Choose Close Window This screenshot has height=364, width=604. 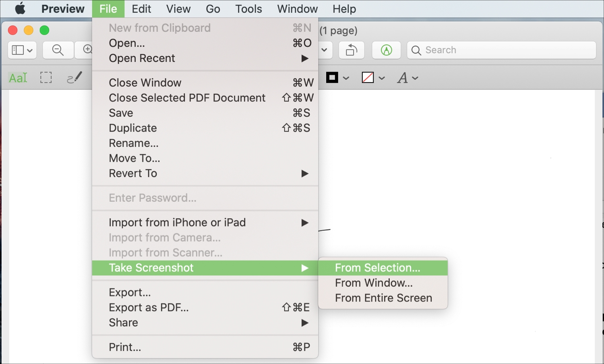coord(205,83)
